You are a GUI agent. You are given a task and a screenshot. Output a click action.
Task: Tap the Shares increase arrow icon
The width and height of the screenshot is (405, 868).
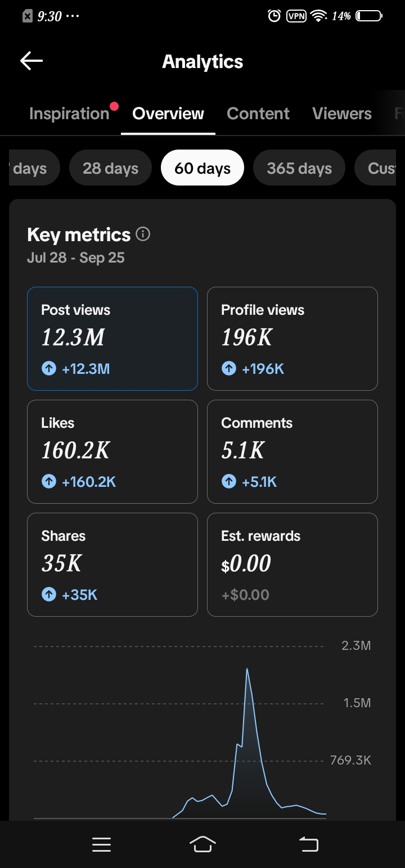49,595
